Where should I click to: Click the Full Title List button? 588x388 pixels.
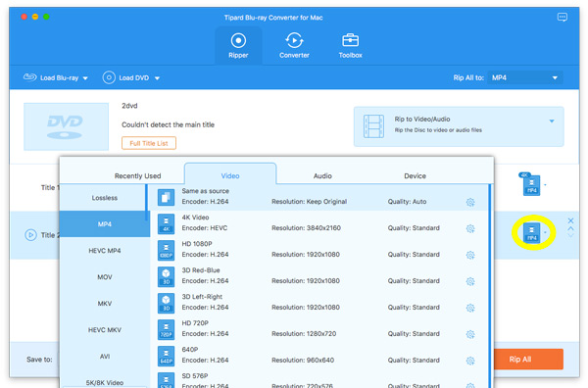149,143
